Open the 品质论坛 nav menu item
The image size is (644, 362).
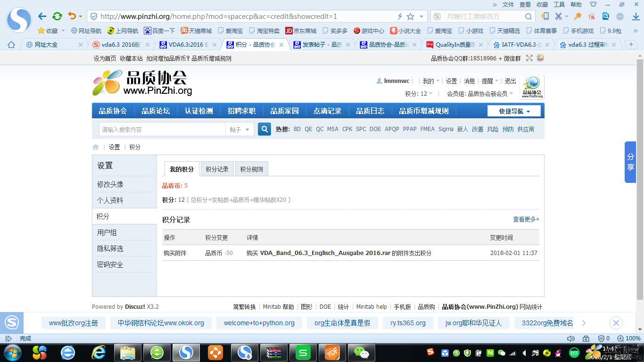(156, 111)
